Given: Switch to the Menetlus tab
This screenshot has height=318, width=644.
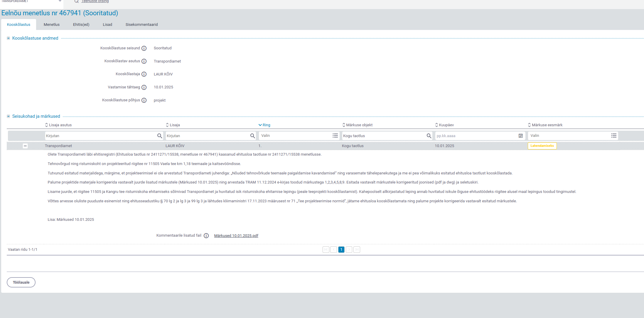Looking at the screenshot, I should pos(52,25).
